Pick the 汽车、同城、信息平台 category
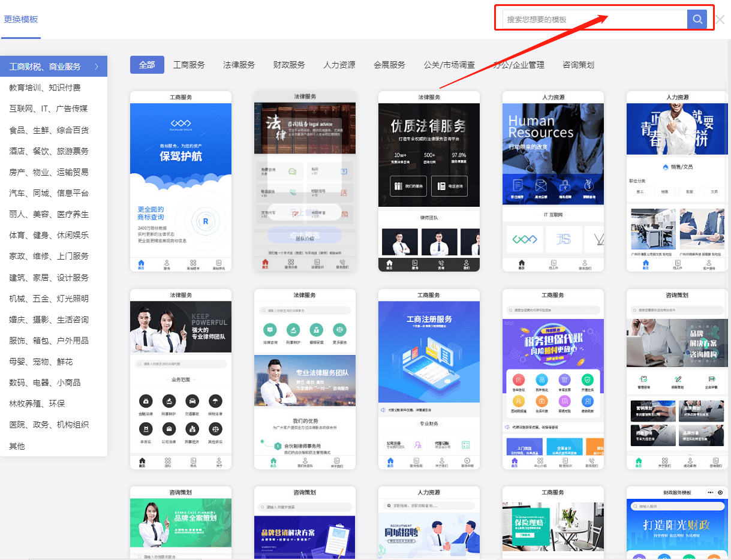The width and height of the screenshot is (731, 560). 49,193
